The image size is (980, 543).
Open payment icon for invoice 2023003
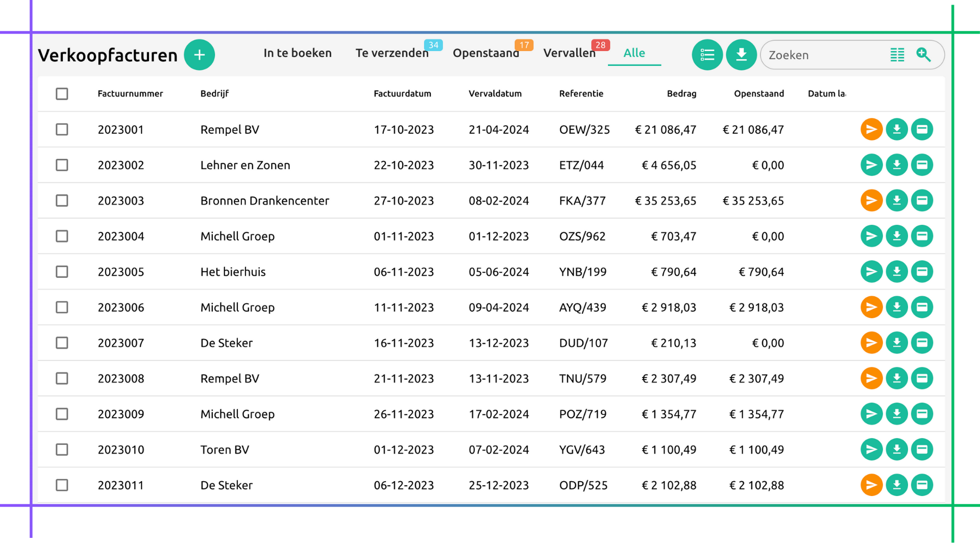922,200
